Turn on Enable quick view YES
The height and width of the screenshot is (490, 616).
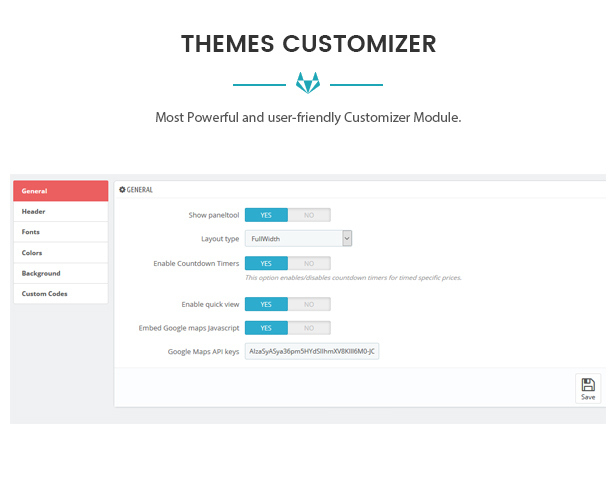(x=266, y=304)
